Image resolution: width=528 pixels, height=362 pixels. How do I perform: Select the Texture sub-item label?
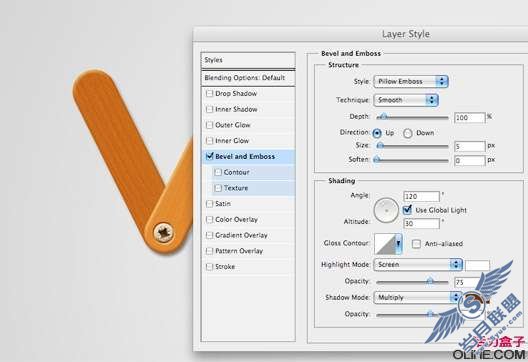pos(236,188)
